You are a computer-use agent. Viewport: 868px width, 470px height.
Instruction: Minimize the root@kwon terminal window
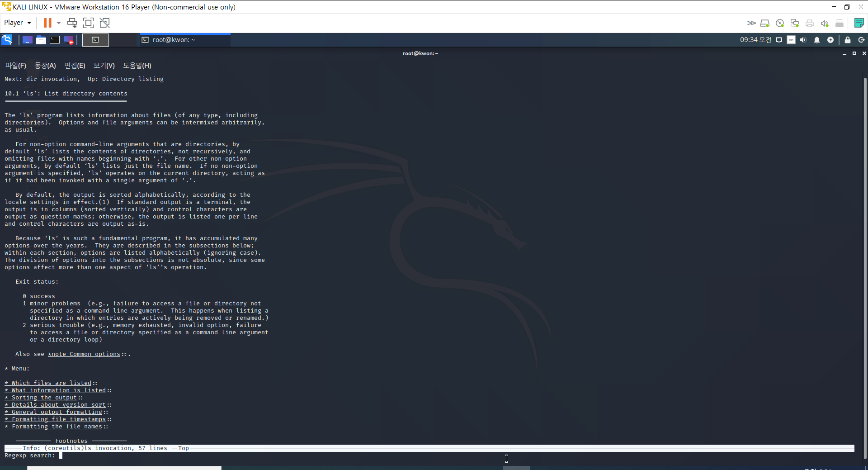[x=844, y=53]
